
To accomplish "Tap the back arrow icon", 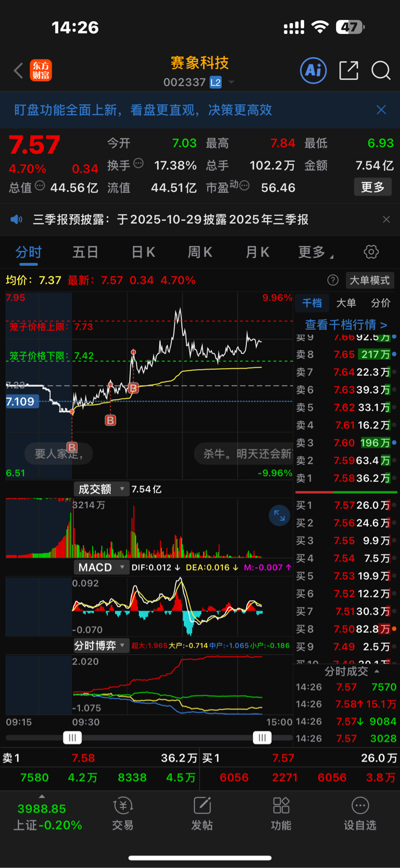I will click(19, 70).
